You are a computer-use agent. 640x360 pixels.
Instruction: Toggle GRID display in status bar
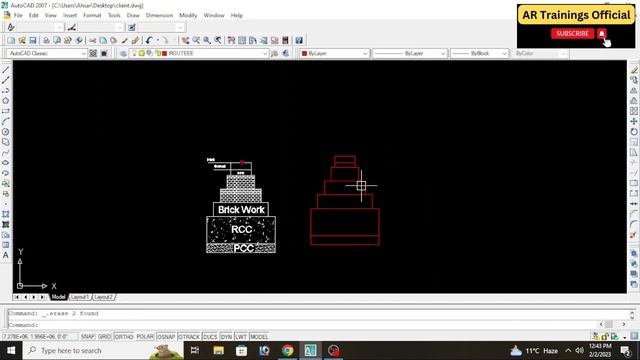pos(104,337)
